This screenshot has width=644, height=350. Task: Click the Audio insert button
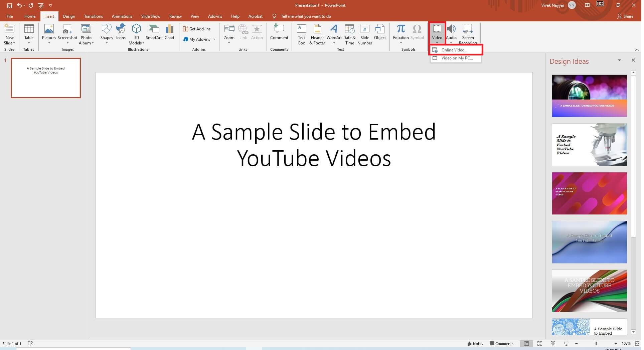451,33
